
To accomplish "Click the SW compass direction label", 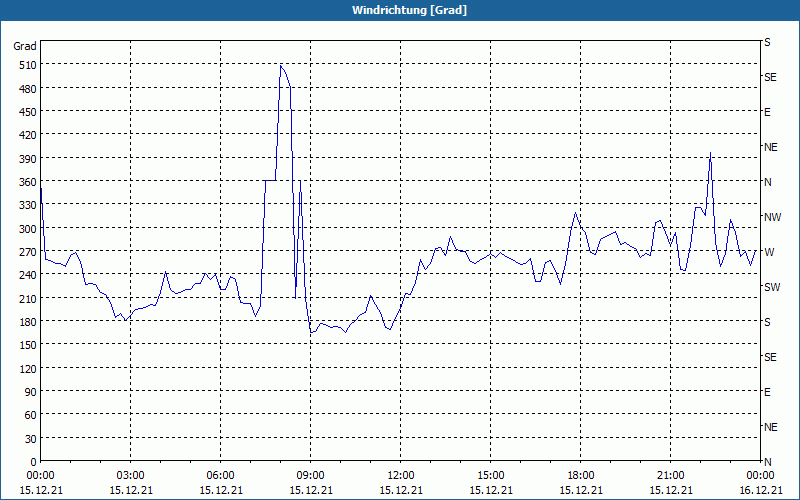I will 772,287.
